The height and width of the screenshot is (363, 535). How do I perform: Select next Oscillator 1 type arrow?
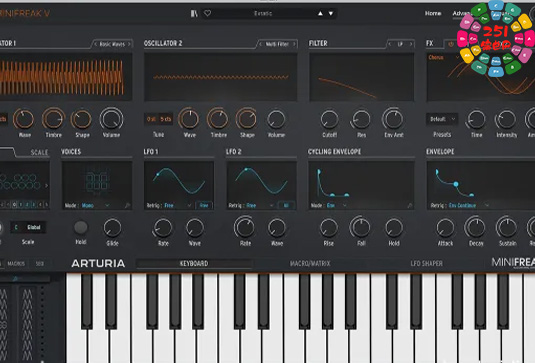(x=129, y=44)
